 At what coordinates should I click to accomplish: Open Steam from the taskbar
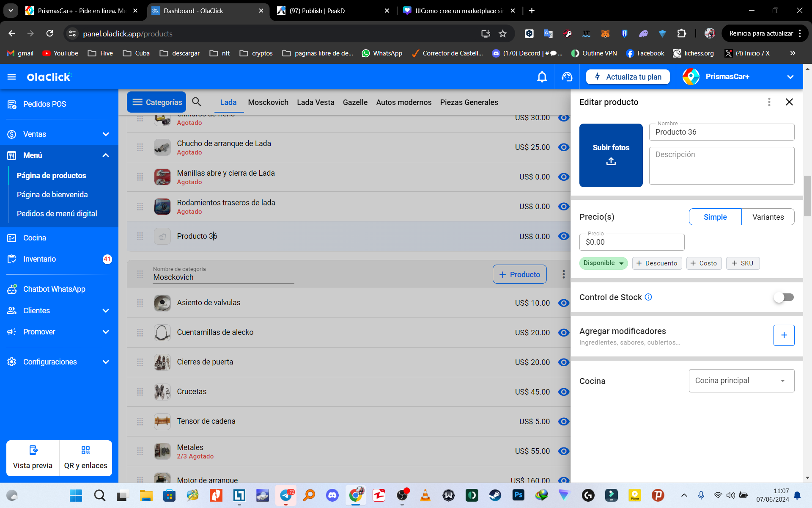coord(495,495)
